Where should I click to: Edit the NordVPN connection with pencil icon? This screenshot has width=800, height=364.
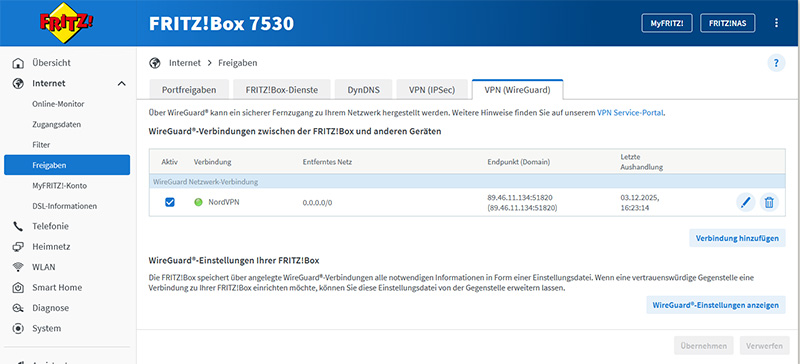click(x=745, y=203)
